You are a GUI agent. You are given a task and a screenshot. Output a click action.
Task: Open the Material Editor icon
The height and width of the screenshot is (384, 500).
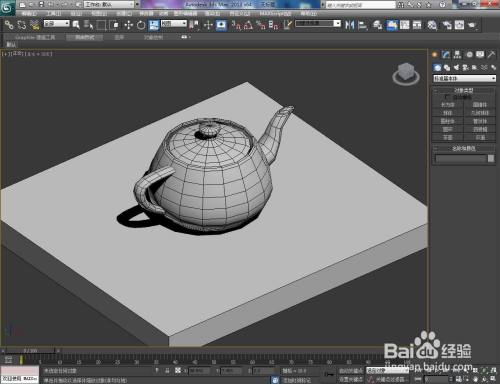(432, 25)
